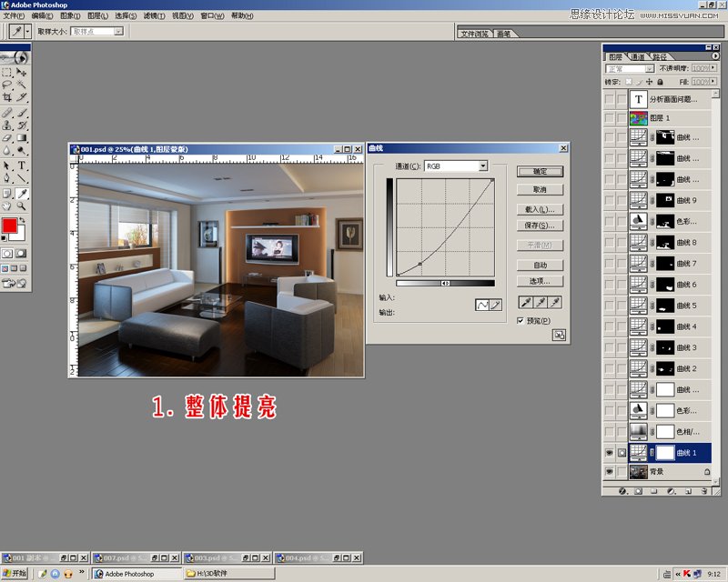Open the 滤镜(T) menu

[154, 15]
